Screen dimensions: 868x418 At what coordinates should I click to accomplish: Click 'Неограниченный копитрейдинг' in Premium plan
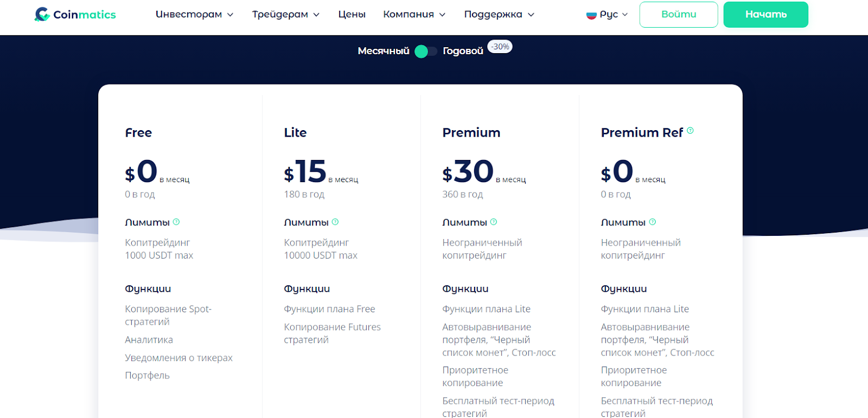(482, 249)
